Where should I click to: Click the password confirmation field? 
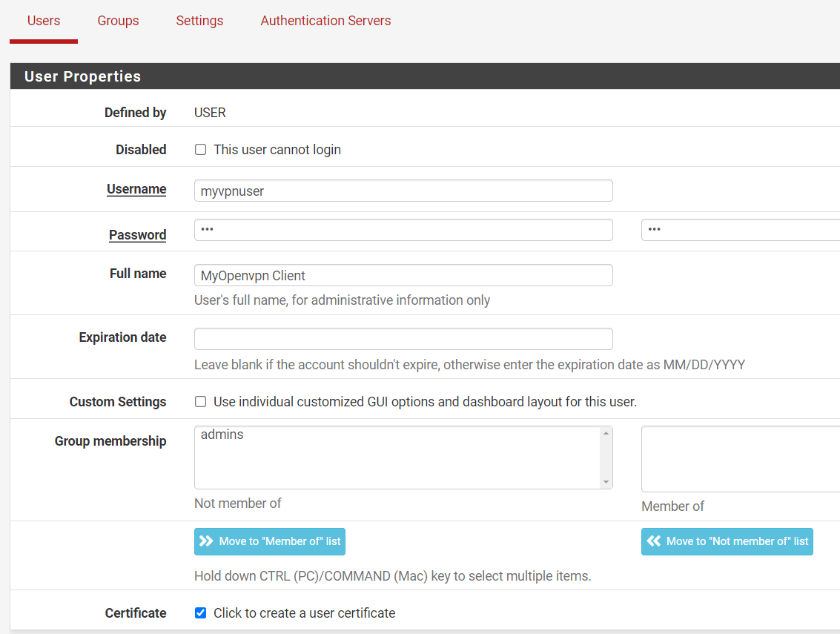[x=741, y=230]
